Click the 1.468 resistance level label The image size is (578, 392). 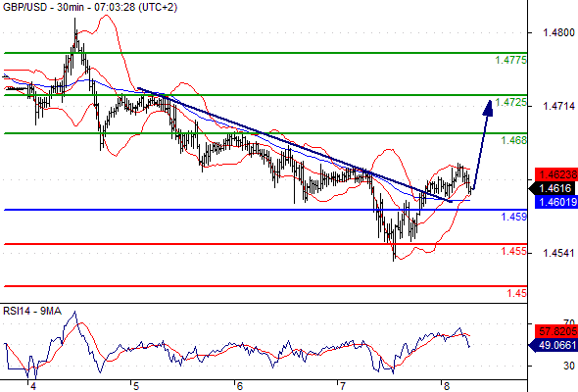(x=514, y=140)
